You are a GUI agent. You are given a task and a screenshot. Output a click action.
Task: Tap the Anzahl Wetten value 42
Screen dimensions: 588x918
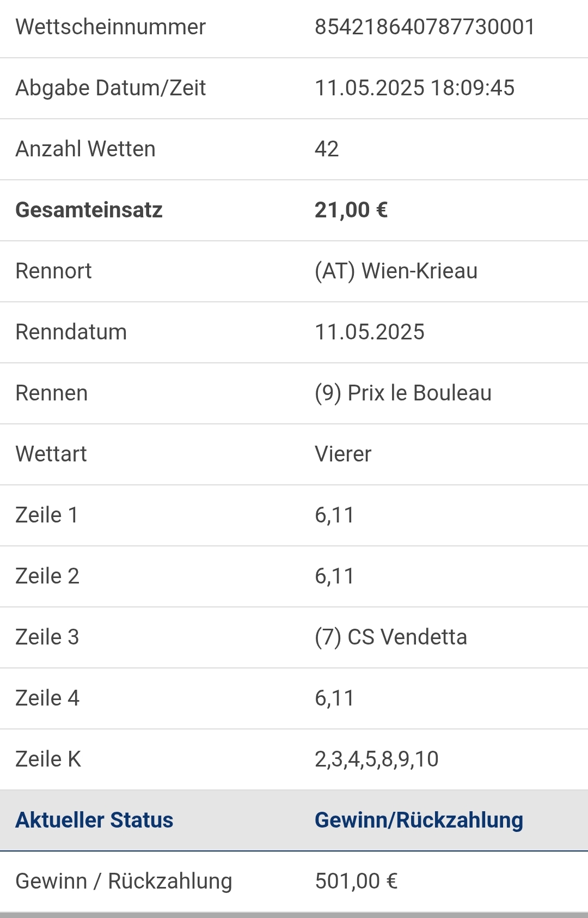pos(327,149)
